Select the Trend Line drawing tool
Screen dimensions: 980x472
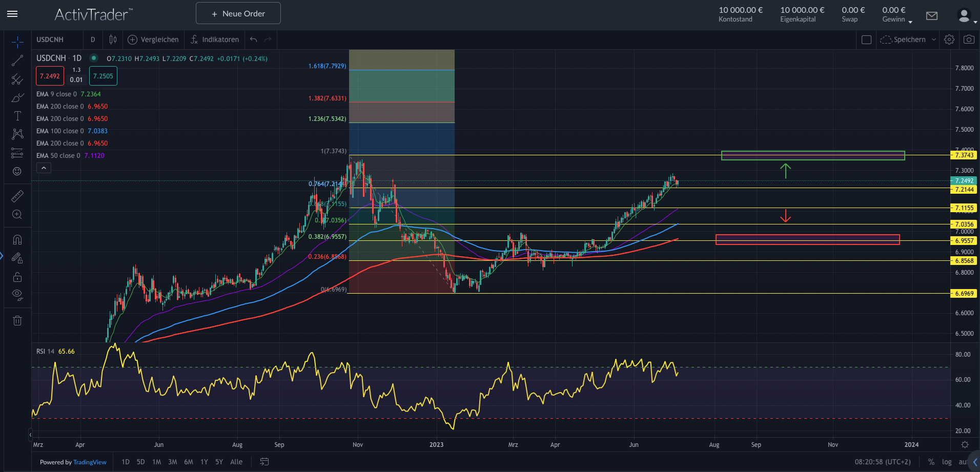17,60
